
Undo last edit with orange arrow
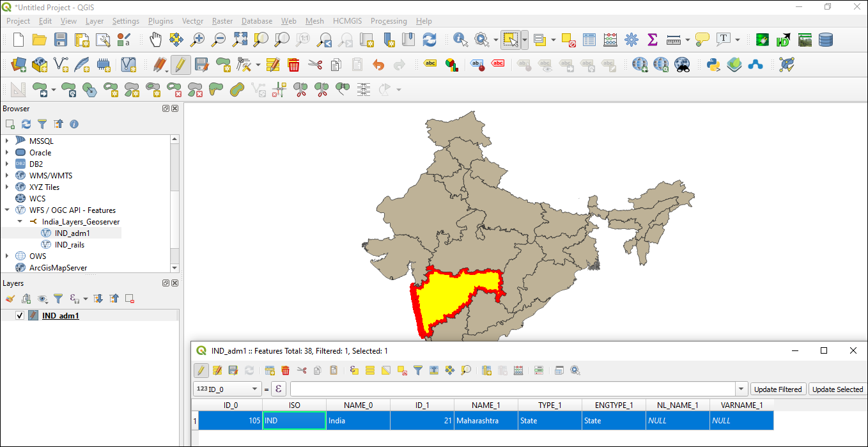(378, 64)
